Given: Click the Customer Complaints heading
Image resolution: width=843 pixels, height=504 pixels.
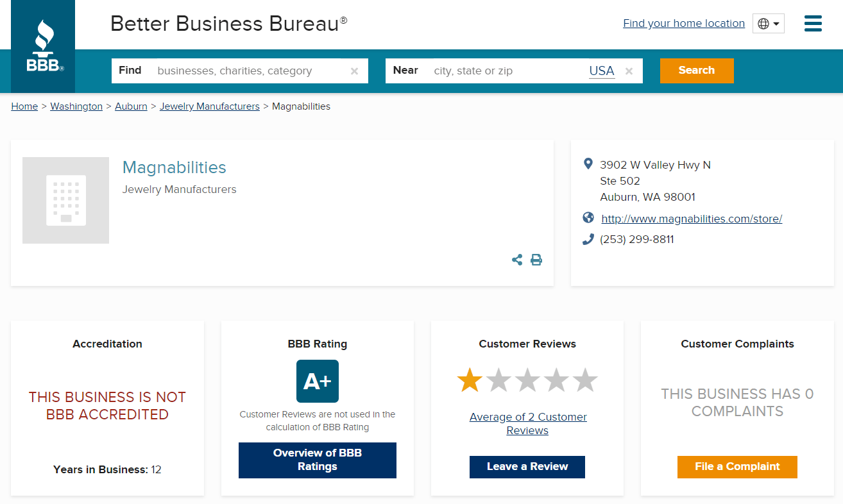Looking at the screenshot, I should click(x=737, y=344).
